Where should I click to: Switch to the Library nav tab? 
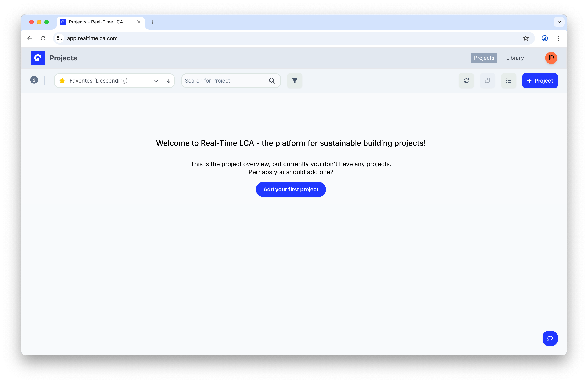[x=515, y=58]
